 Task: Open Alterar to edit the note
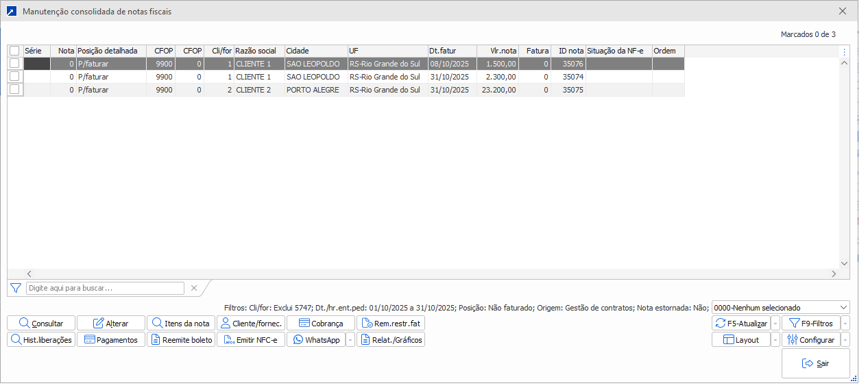(111, 323)
